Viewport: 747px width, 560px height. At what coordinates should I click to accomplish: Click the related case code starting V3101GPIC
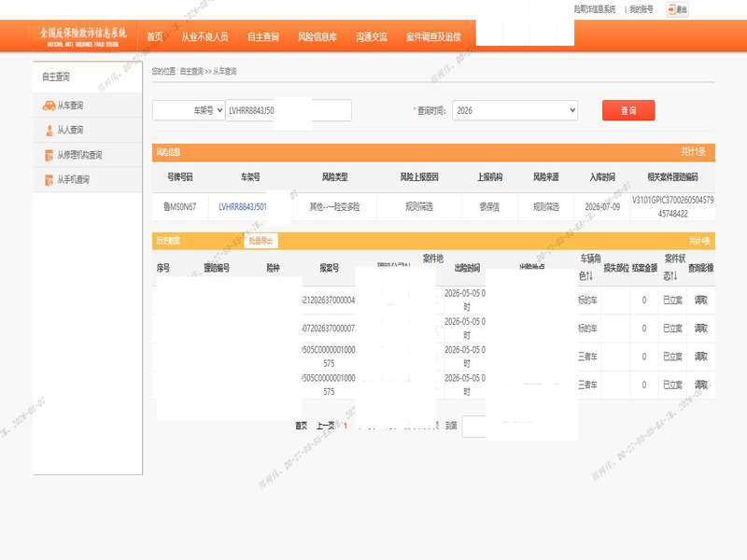pos(672,206)
